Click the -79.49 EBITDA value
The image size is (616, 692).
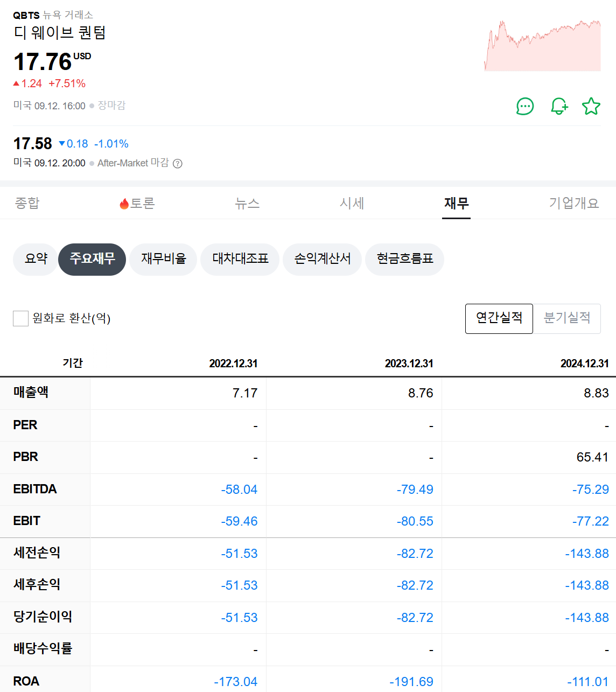pos(415,490)
